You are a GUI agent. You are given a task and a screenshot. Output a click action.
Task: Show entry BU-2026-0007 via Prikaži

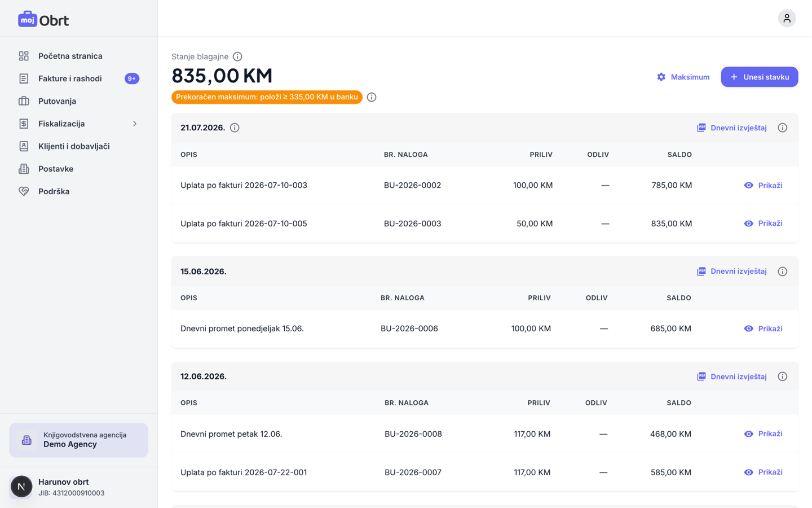[x=763, y=472]
